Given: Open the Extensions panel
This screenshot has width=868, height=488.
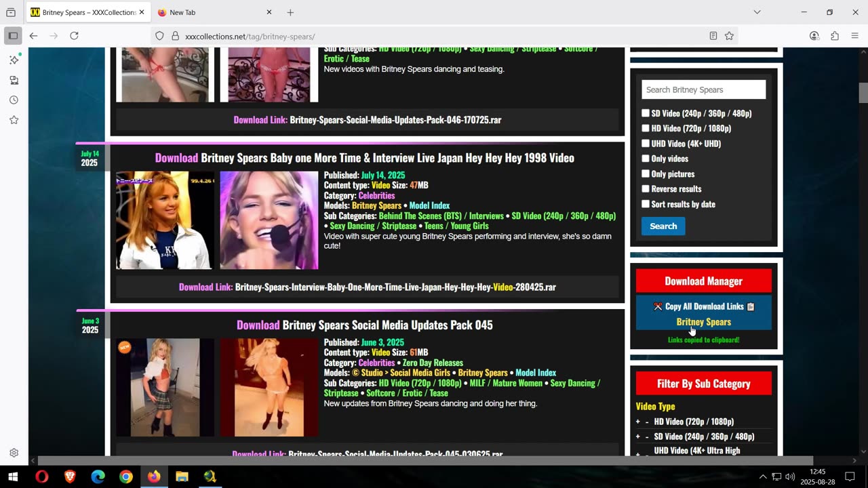Looking at the screenshot, I should click(x=835, y=36).
